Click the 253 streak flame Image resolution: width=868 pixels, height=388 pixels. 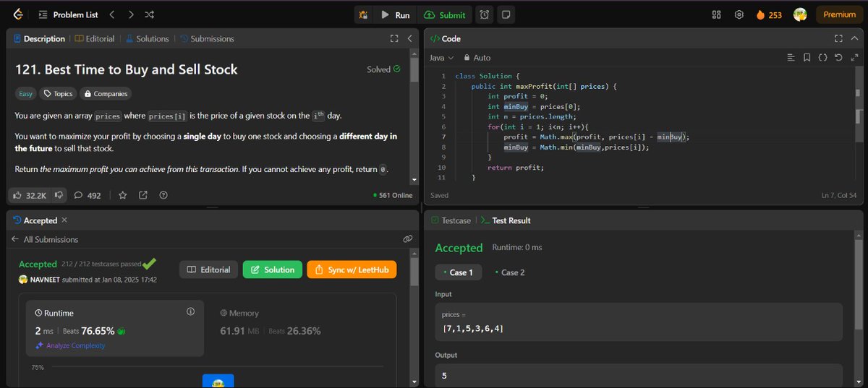(x=769, y=14)
